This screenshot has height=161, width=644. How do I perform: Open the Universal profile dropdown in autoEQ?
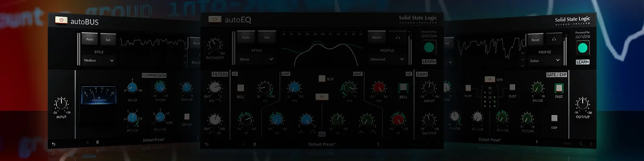tap(387, 59)
